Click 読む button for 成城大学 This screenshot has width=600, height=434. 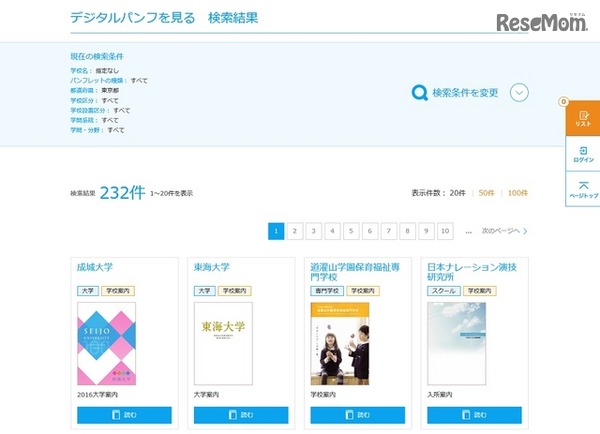pos(124,415)
